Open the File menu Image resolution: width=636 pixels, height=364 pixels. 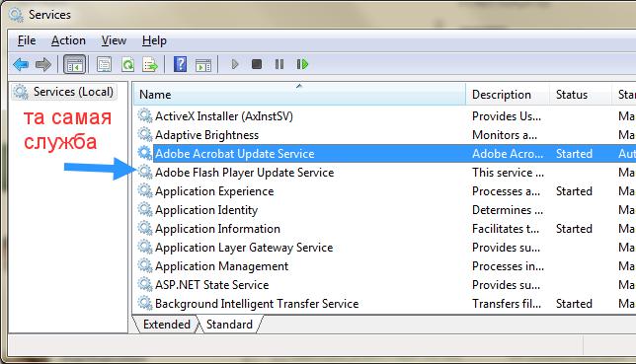tap(27, 40)
